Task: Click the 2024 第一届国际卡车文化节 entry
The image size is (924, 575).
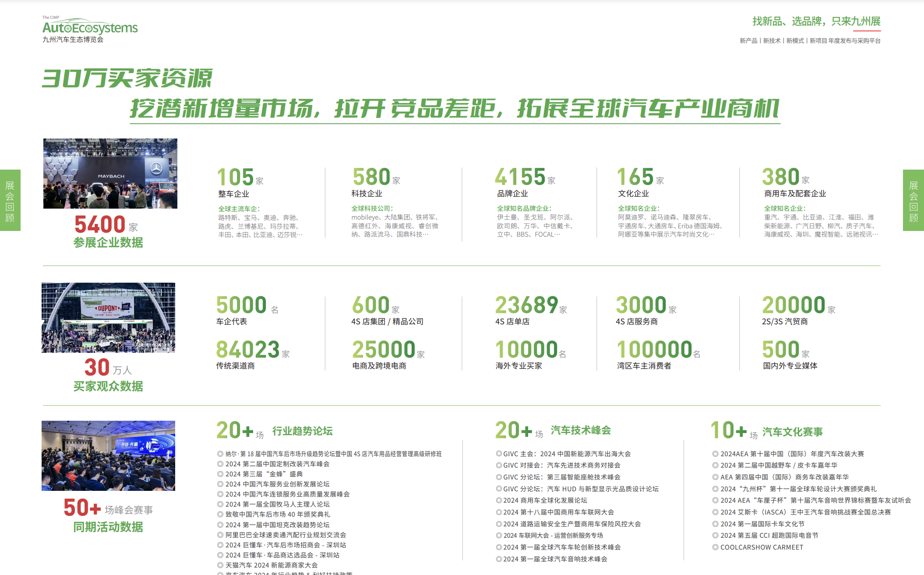Action: pos(758,524)
